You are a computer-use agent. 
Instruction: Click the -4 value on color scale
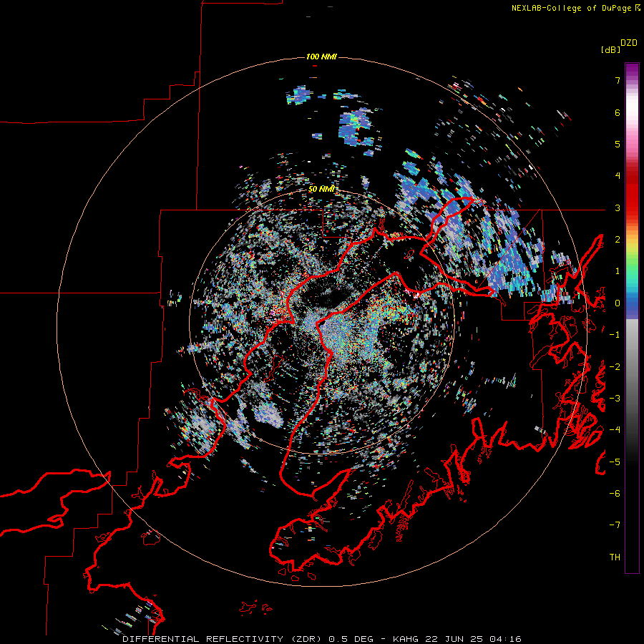(x=615, y=430)
